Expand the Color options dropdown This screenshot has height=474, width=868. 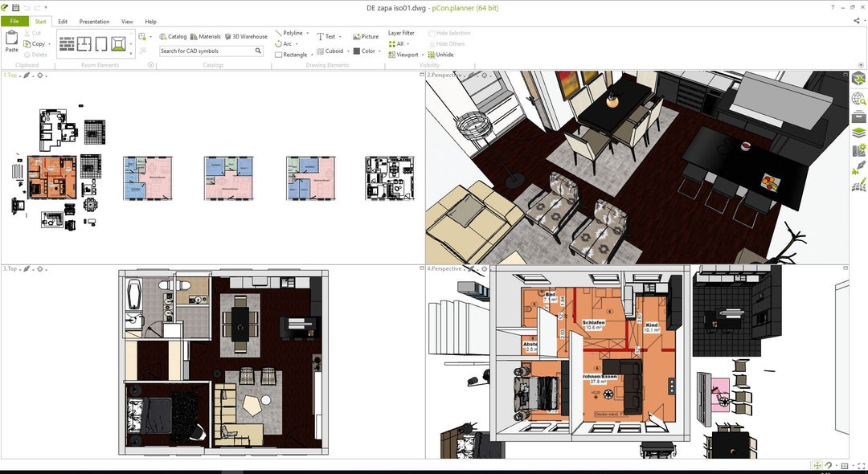click(x=378, y=51)
